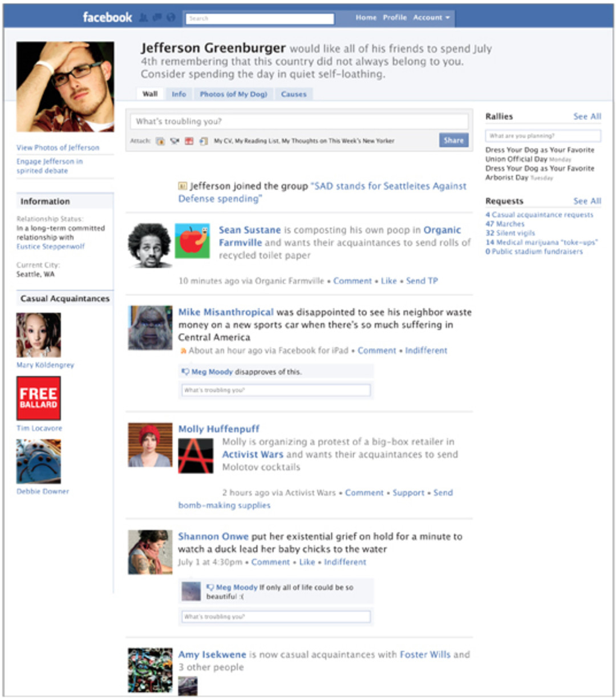Image resolution: width=616 pixels, height=698 pixels.
Task: Open Sean Sustane's avatar photo
Action: (150, 245)
